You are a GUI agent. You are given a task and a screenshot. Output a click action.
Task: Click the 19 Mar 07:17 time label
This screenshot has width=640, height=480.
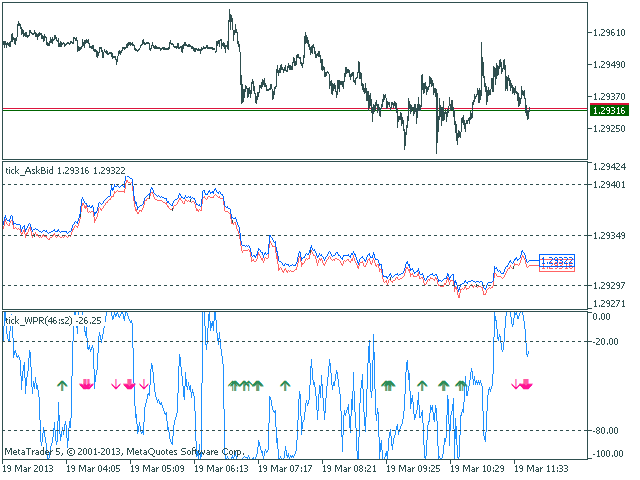[285, 469]
